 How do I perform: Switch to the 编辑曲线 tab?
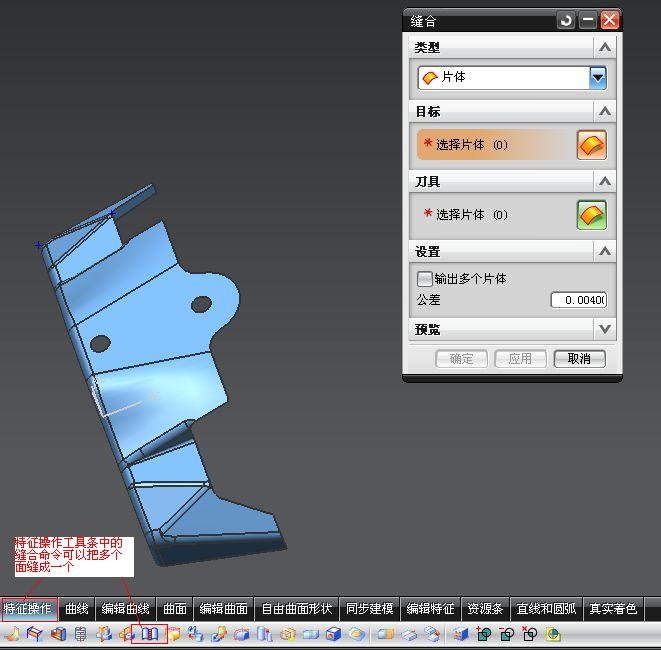click(x=125, y=609)
